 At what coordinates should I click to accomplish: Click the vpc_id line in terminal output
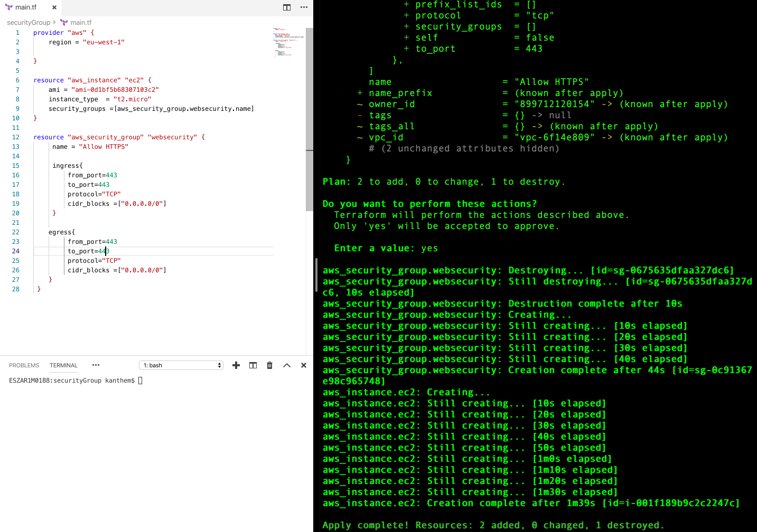pyautogui.click(x=543, y=137)
